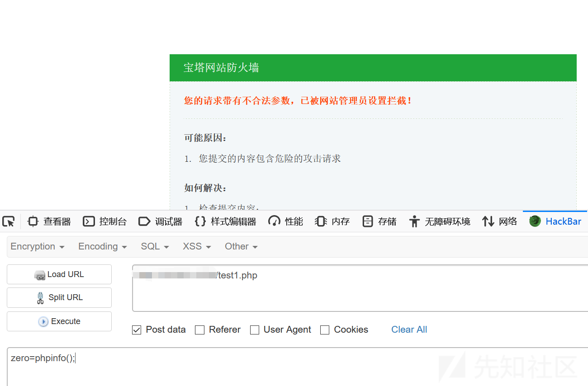This screenshot has width=588, height=386.
Task: Expand the Other dropdown menu
Action: [x=241, y=246]
